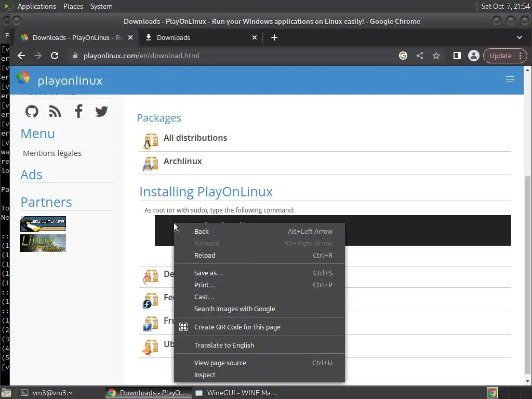Open the GitHub icon link
This screenshot has width=532, height=399.
[x=32, y=111]
